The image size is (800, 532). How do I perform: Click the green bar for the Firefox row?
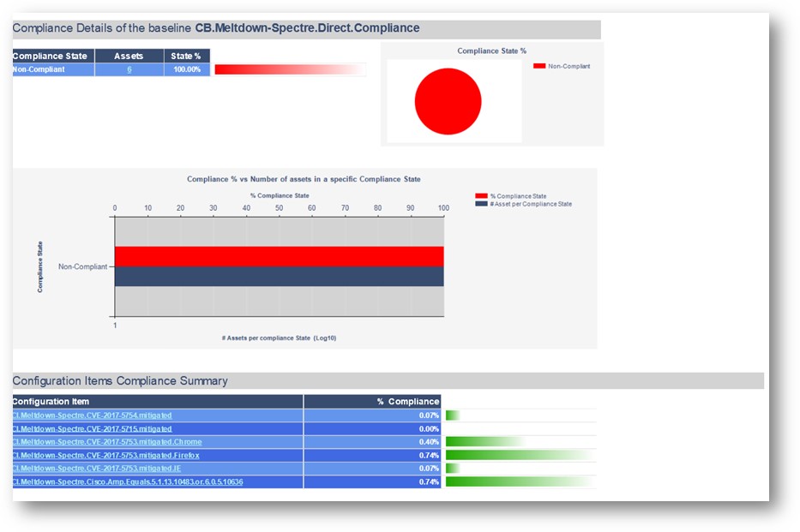tap(520, 455)
